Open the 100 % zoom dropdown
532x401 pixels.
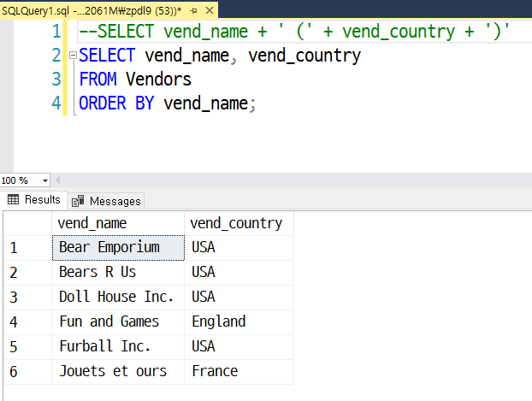click(x=45, y=180)
